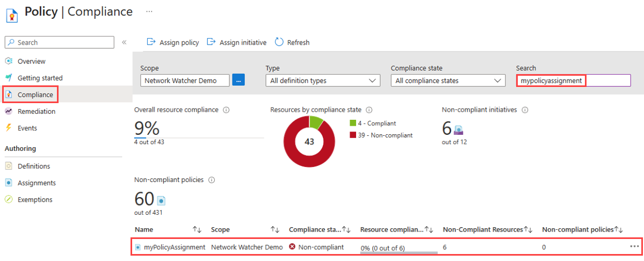Open Remediation in the sidebar
Image resolution: width=644 pixels, height=261 pixels.
pyautogui.click(x=36, y=111)
